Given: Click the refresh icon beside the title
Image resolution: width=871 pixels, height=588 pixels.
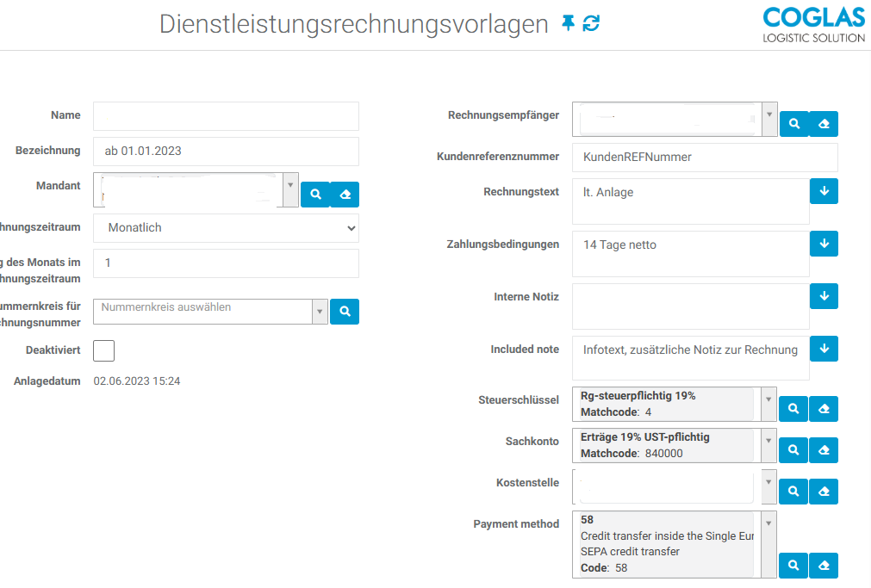Looking at the screenshot, I should click(x=591, y=22).
